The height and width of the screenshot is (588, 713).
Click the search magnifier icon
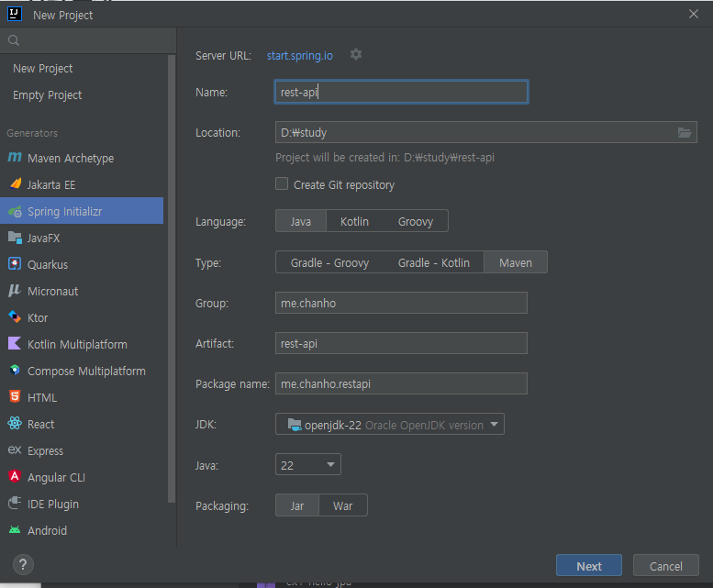point(14,40)
